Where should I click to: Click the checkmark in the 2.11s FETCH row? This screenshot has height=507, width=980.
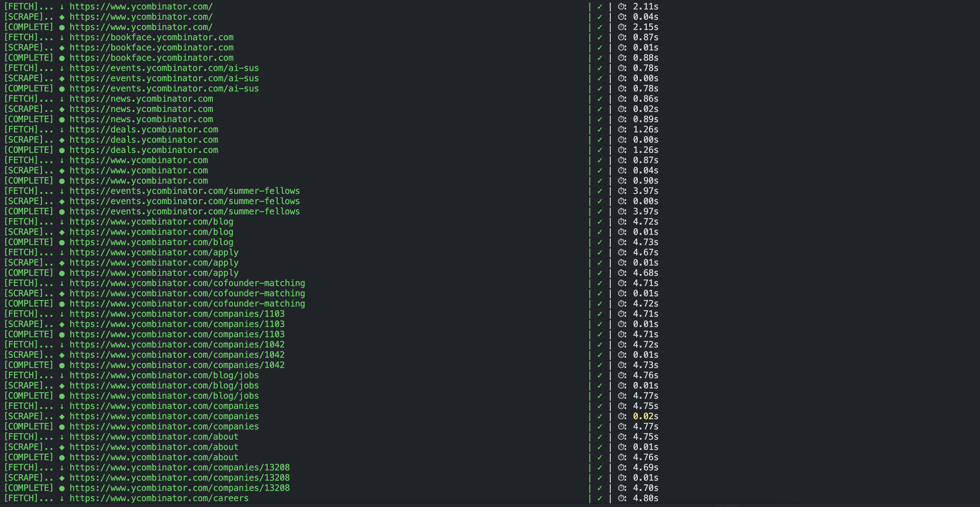[x=600, y=7]
